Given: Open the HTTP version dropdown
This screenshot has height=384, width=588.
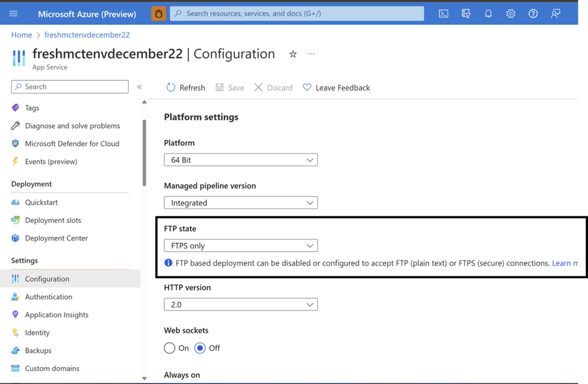Looking at the screenshot, I should (241, 305).
